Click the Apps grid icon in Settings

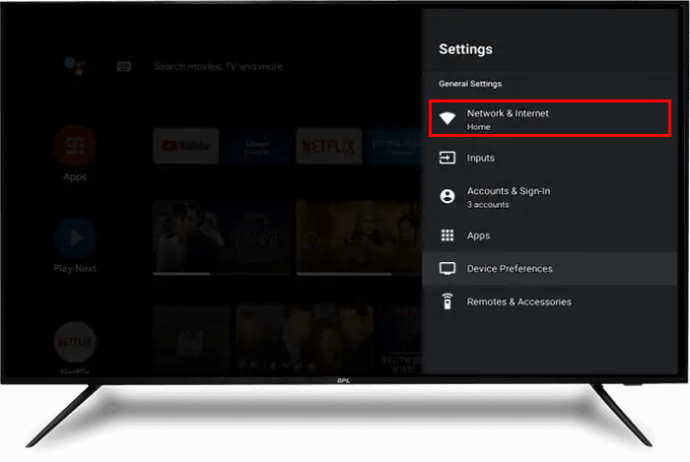click(x=448, y=235)
